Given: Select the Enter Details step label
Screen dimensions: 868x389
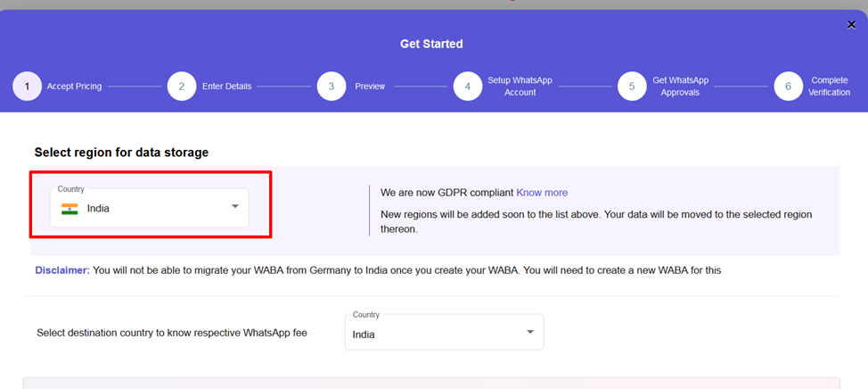Looking at the screenshot, I should [x=227, y=87].
